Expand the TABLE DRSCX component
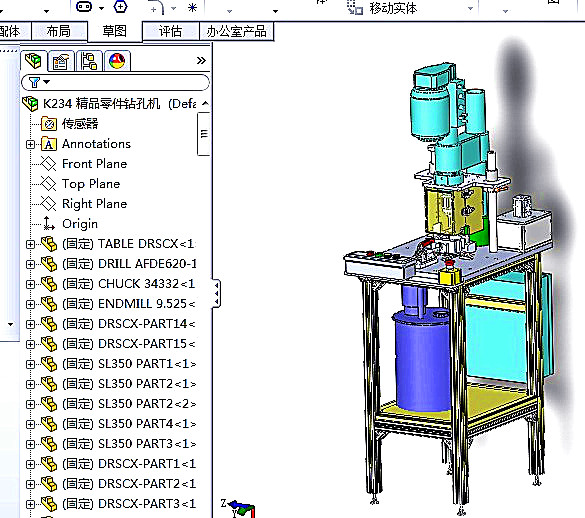585x518 pixels. [31, 244]
